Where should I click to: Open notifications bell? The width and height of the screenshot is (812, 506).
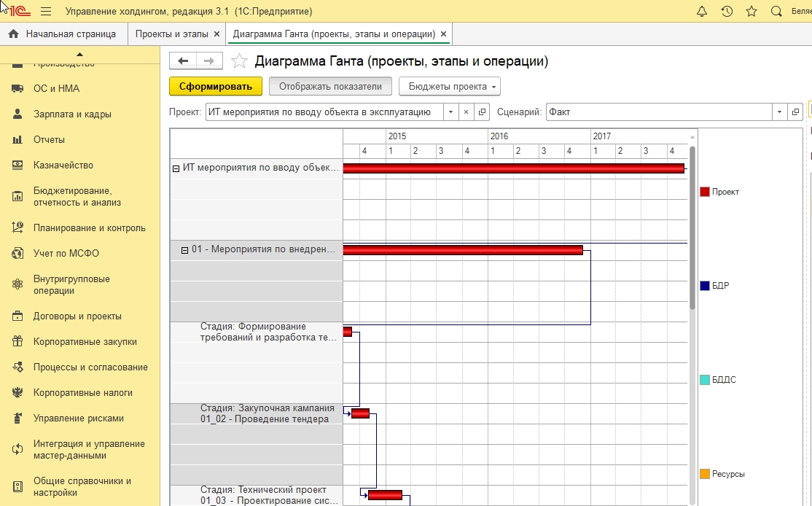point(702,11)
